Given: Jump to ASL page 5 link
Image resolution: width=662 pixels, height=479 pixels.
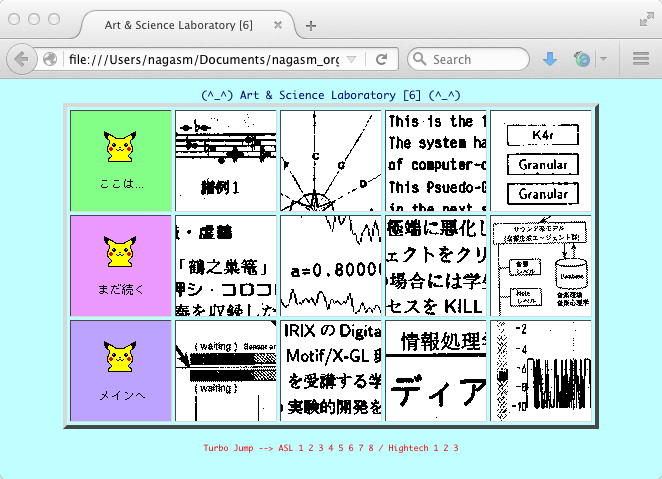Looking at the screenshot, I should [x=341, y=448].
